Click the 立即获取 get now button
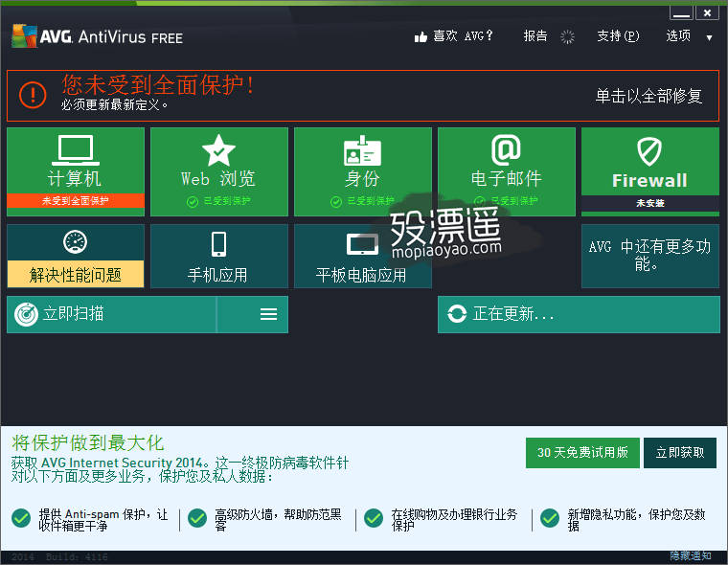The height and width of the screenshot is (565, 728). (x=680, y=453)
